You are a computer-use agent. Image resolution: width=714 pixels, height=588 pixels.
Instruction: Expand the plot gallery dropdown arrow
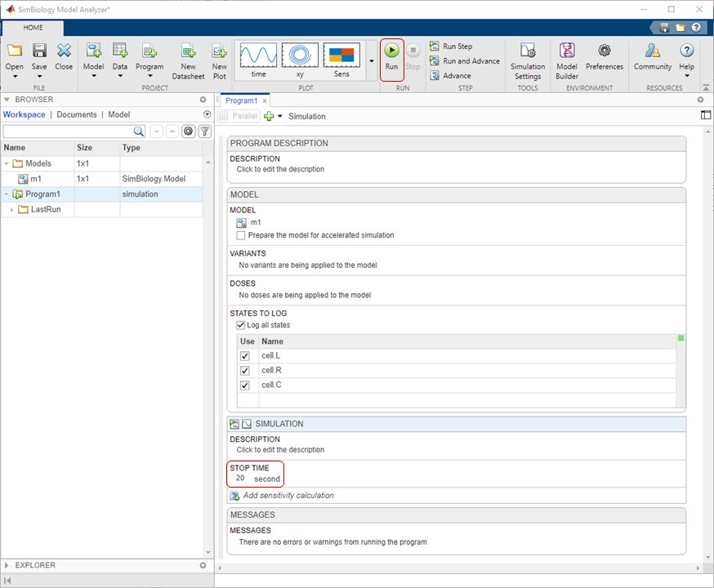pos(372,61)
